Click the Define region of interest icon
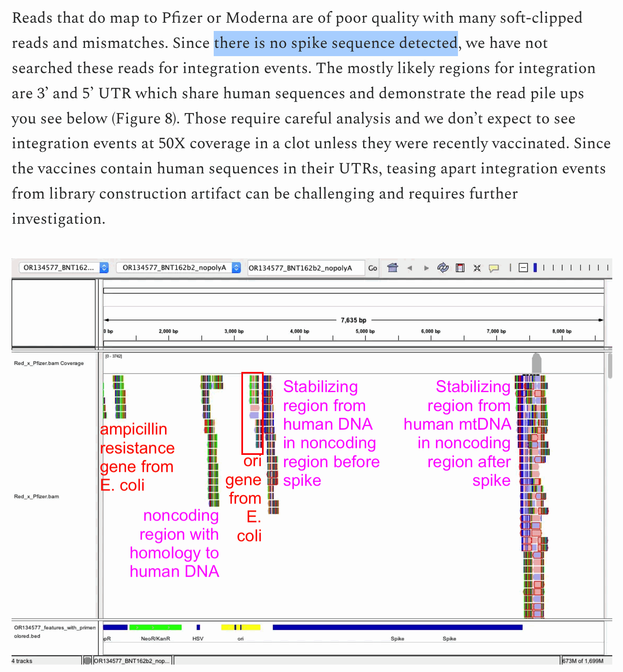 (x=460, y=268)
